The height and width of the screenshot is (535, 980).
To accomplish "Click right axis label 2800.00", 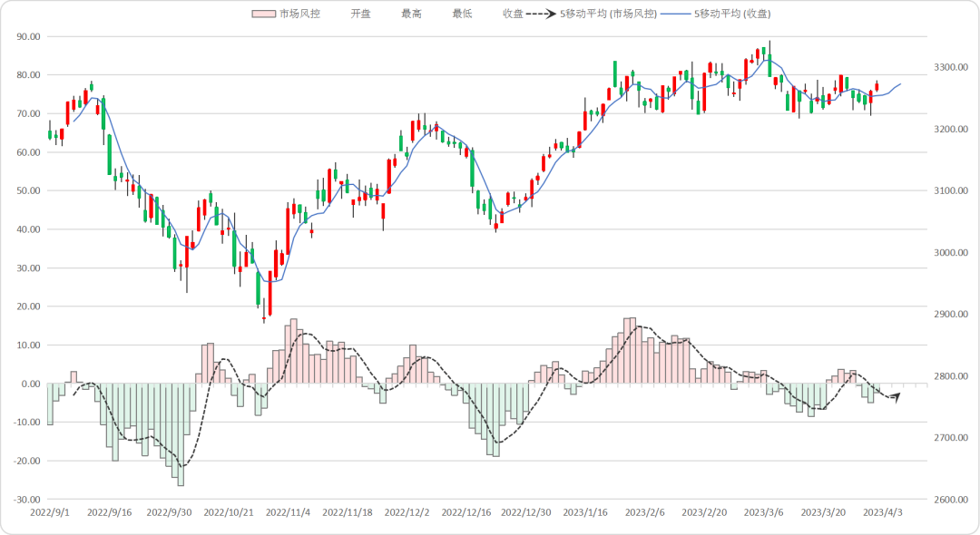I will click(951, 375).
